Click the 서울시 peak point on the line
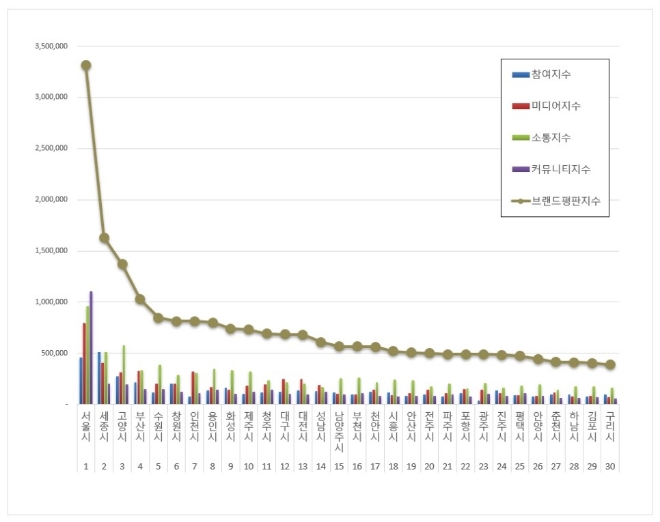The image size is (660, 522). pyautogui.click(x=86, y=65)
